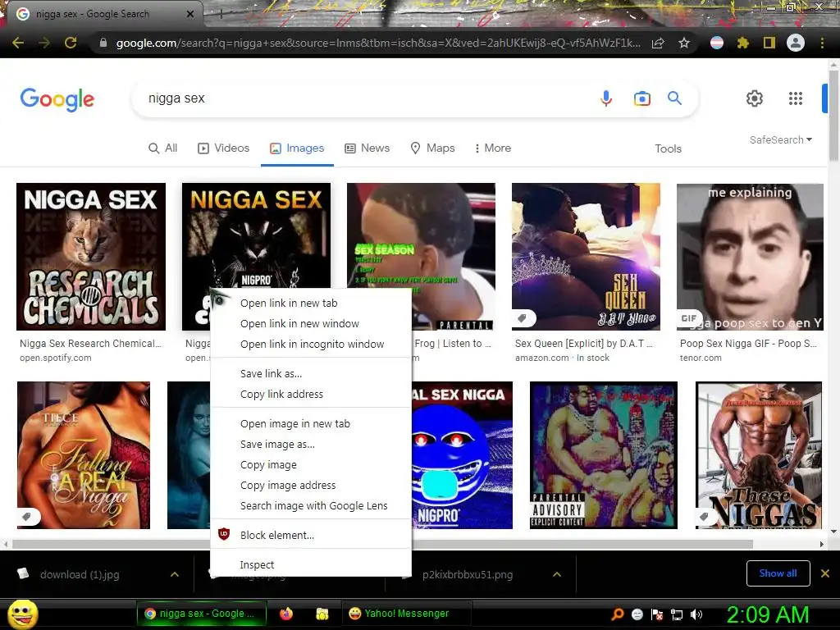Expand options for p2kixbrbbxu51.png
Image resolution: width=840 pixels, height=630 pixels.
click(557, 574)
